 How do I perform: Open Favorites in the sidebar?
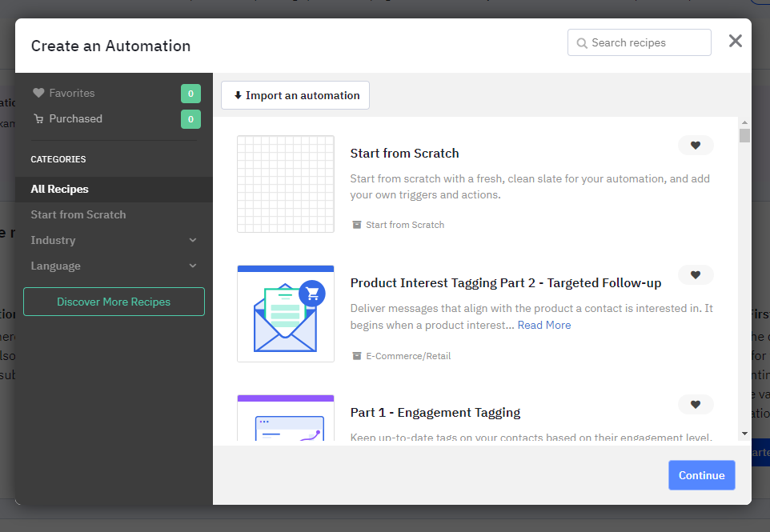[71, 93]
